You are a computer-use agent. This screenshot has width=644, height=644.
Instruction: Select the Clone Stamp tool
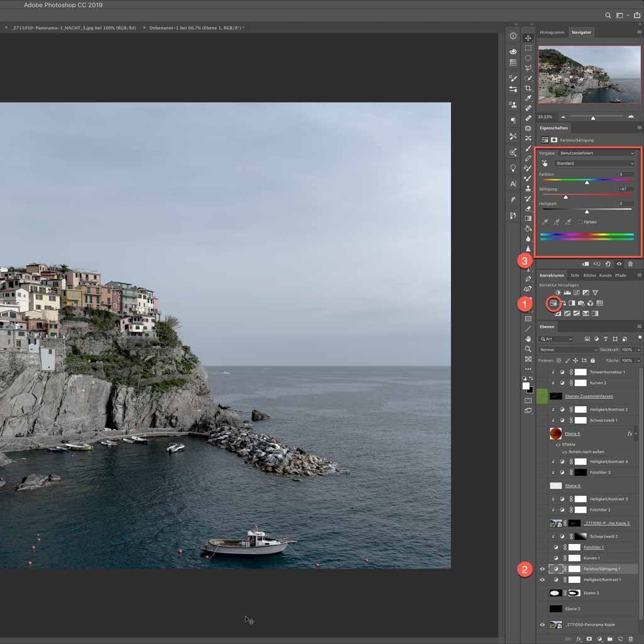[528, 188]
